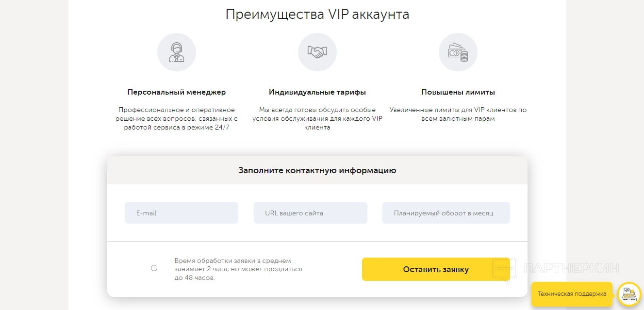644x310 pixels.
Task: Click the "Персональный менеджер" heading
Action: pos(177,92)
